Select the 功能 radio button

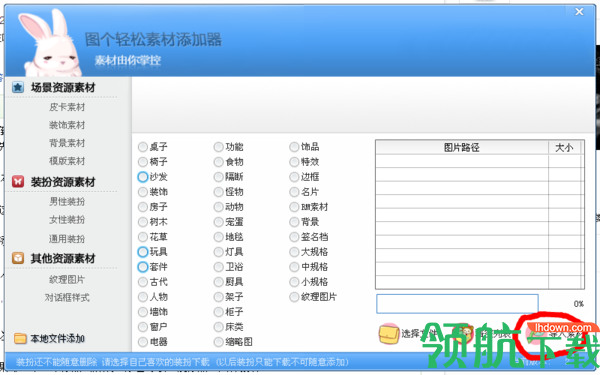tap(218, 147)
